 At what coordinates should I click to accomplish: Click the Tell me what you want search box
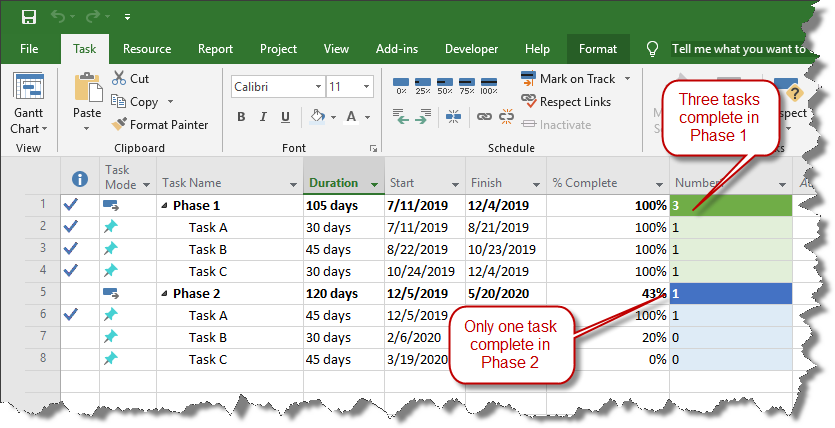pyautogui.click(x=740, y=49)
